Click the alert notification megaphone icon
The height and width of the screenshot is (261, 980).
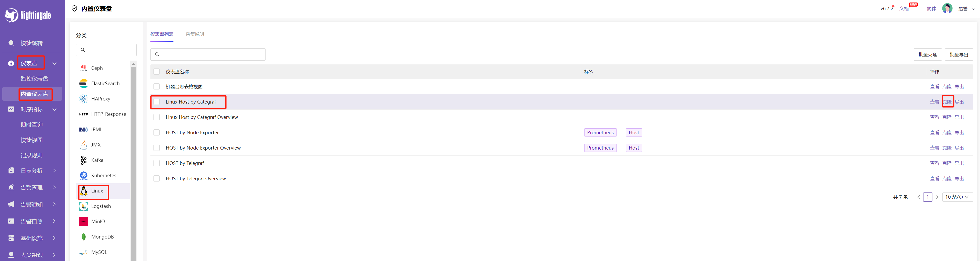click(12, 205)
